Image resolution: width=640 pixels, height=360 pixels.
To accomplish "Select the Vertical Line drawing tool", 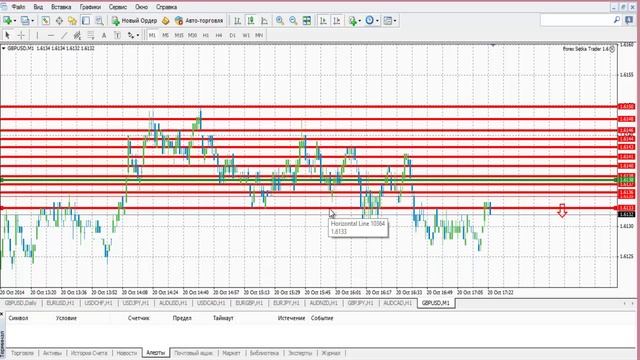I will (x=37, y=36).
